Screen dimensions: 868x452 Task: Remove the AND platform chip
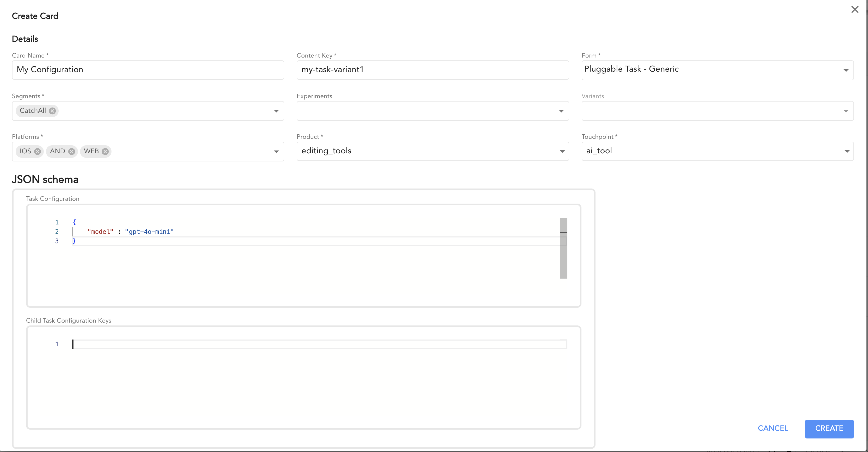pyautogui.click(x=71, y=151)
